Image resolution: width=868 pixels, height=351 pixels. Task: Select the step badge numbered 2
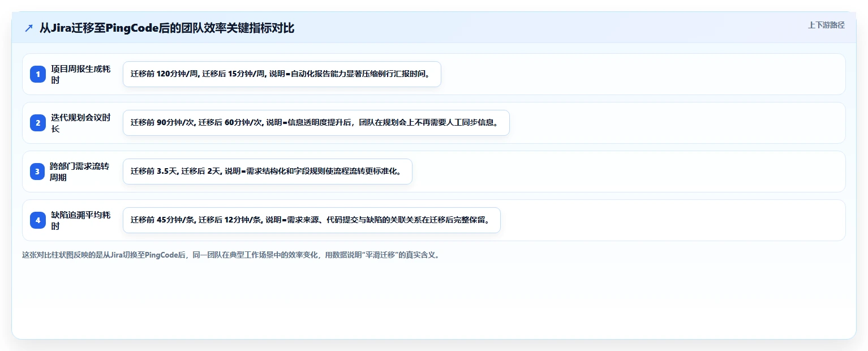[x=38, y=123]
